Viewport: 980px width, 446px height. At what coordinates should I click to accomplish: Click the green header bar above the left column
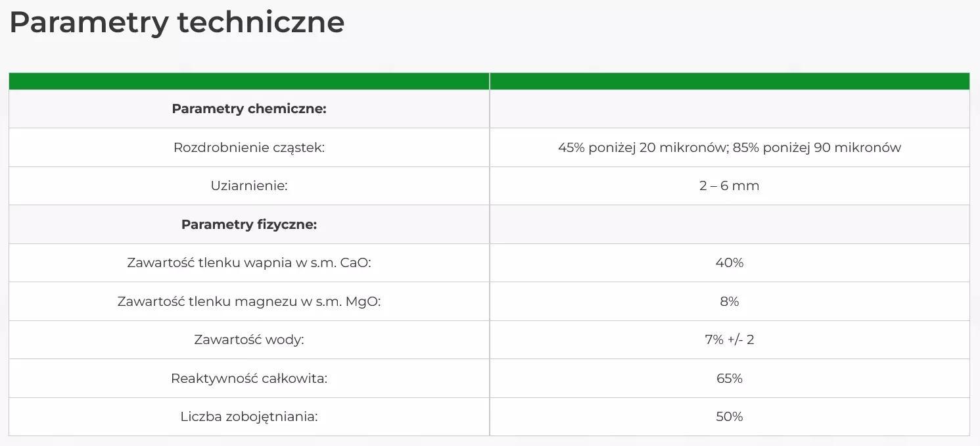[x=249, y=81]
